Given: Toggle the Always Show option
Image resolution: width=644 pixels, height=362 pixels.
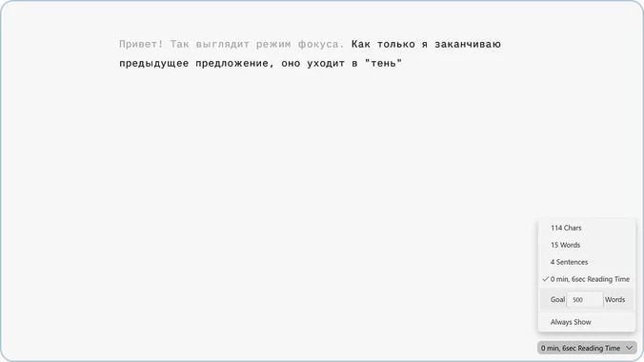Looking at the screenshot, I should click(586, 322).
